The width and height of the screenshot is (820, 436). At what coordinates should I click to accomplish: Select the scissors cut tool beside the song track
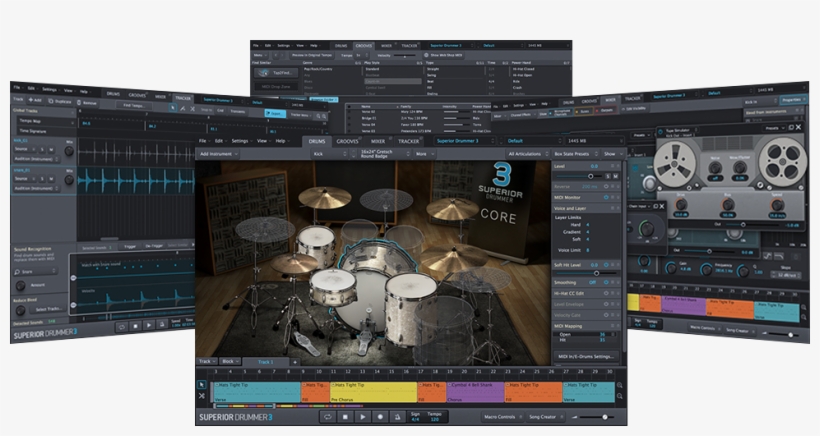point(202,396)
